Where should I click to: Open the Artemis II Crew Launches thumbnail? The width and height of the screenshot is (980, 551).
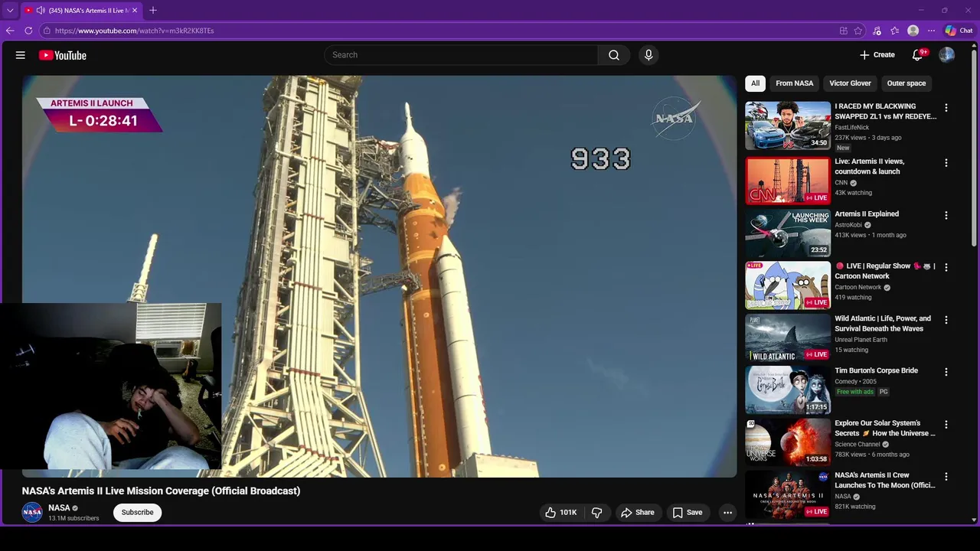click(x=788, y=494)
